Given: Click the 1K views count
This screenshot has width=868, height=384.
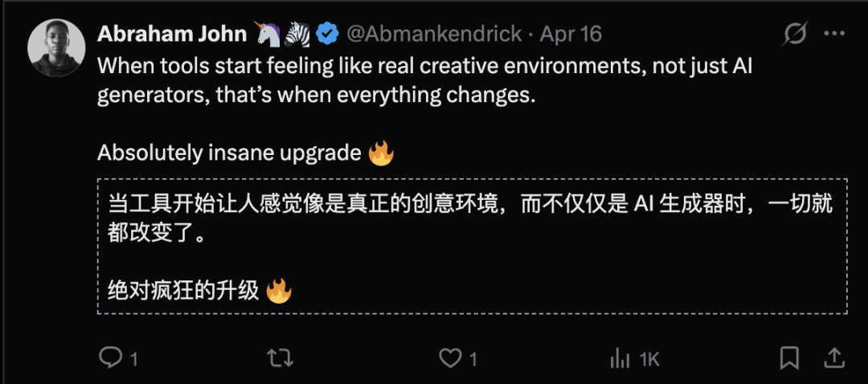Looking at the screenshot, I should (649, 359).
